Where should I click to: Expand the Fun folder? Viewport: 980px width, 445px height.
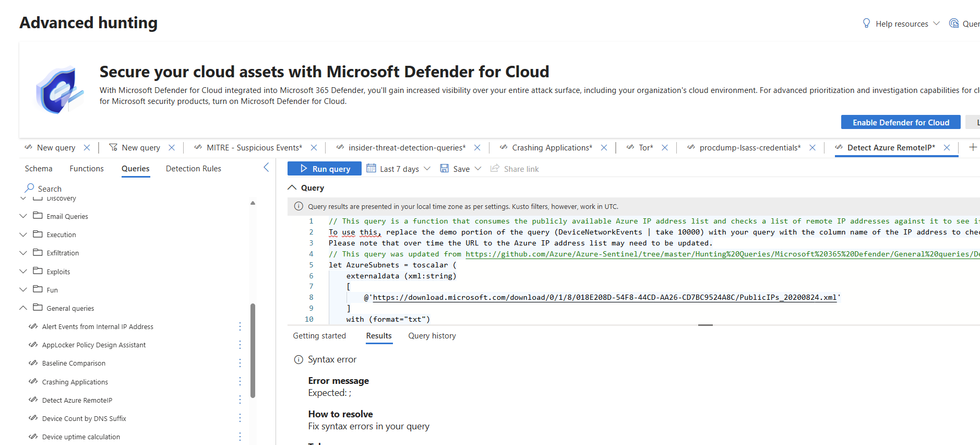[x=23, y=289]
